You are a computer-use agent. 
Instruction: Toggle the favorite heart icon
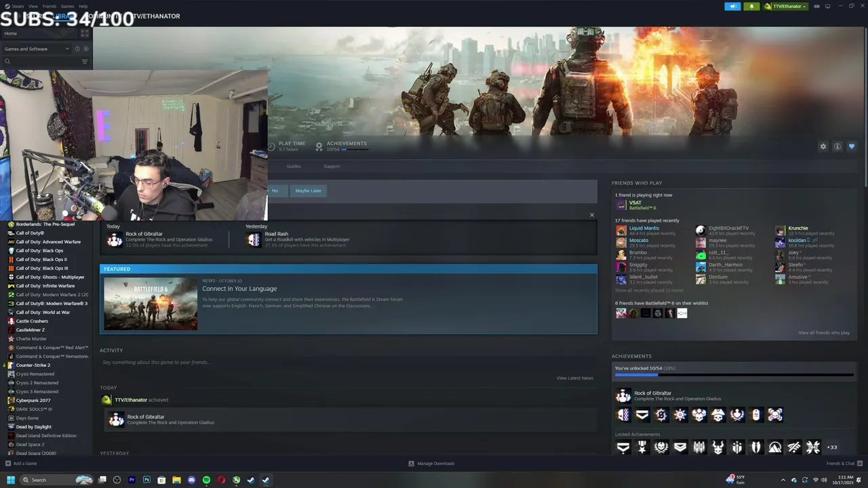point(852,146)
